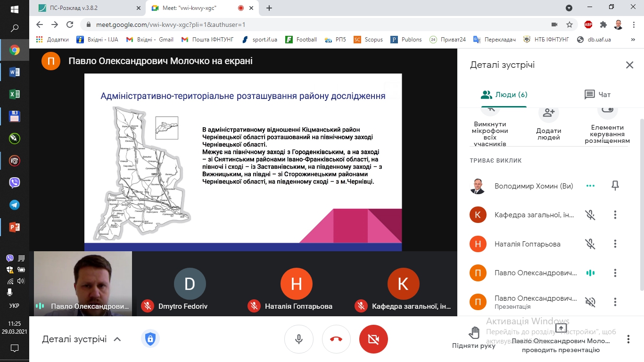Switch to the Чат tab
This screenshot has height=362, width=644.
point(597,95)
